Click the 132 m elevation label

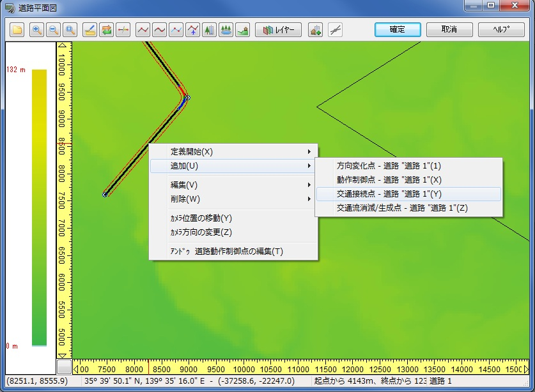[16, 70]
